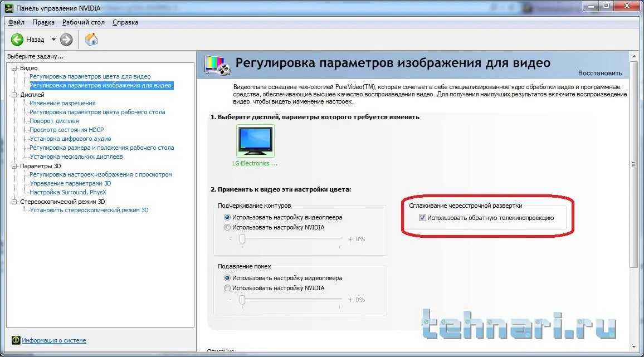This screenshot has height=357, width=644.
Task: Click the Подчеркивание контуров slider handle
Action: click(242, 239)
